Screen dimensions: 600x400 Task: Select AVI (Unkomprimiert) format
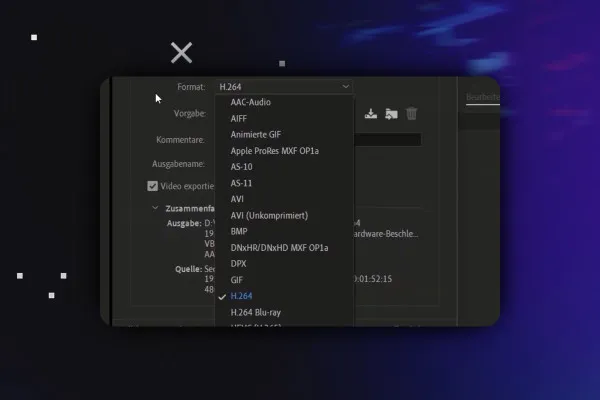[x=269, y=216]
